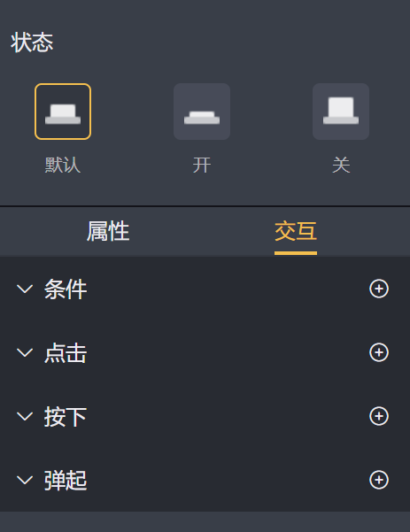The width and height of the screenshot is (410, 532).
Task: Switch to the 属性 tab
Action: click(x=108, y=231)
